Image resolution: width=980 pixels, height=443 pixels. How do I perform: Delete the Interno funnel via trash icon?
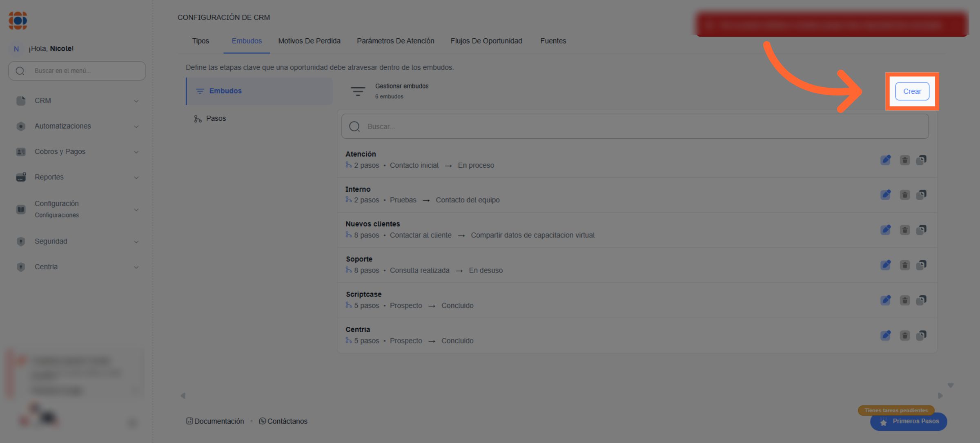904,195
